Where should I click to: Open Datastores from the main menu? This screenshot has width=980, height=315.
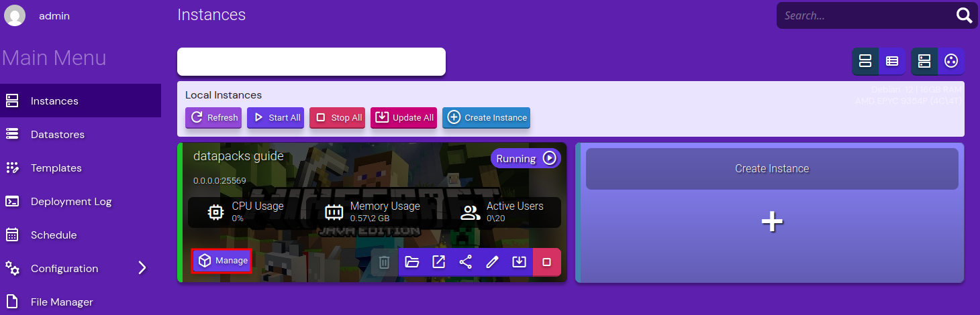58,135
